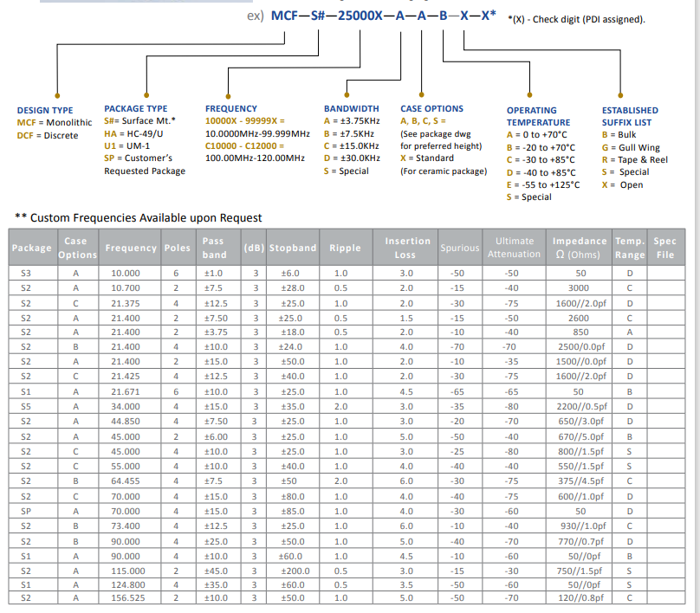Click the Impedance Ω (Ohms) column header
The height and width of the screenshot is (613, 700).
click(580, 248)
